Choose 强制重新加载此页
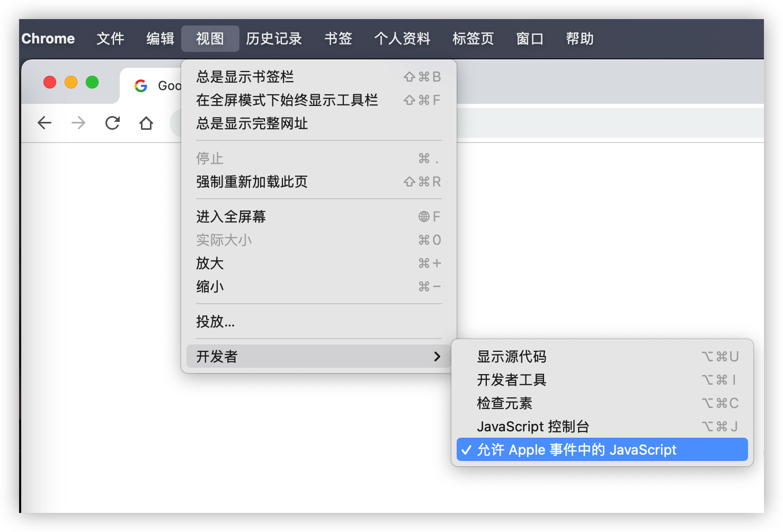Screen dimensions: 783x532 pos(318,182)
